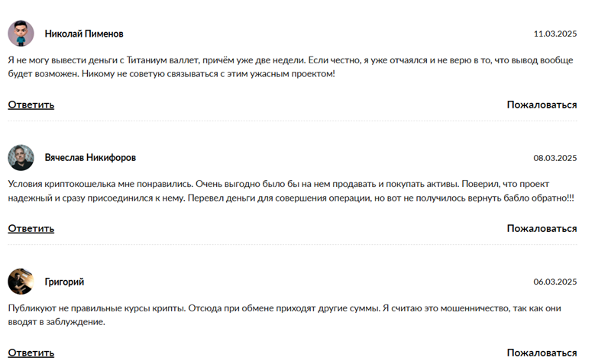Select the Вячеслав Никифоров author name
The image size is (595, 364).
pyautogui.click(x=90, y=158)
